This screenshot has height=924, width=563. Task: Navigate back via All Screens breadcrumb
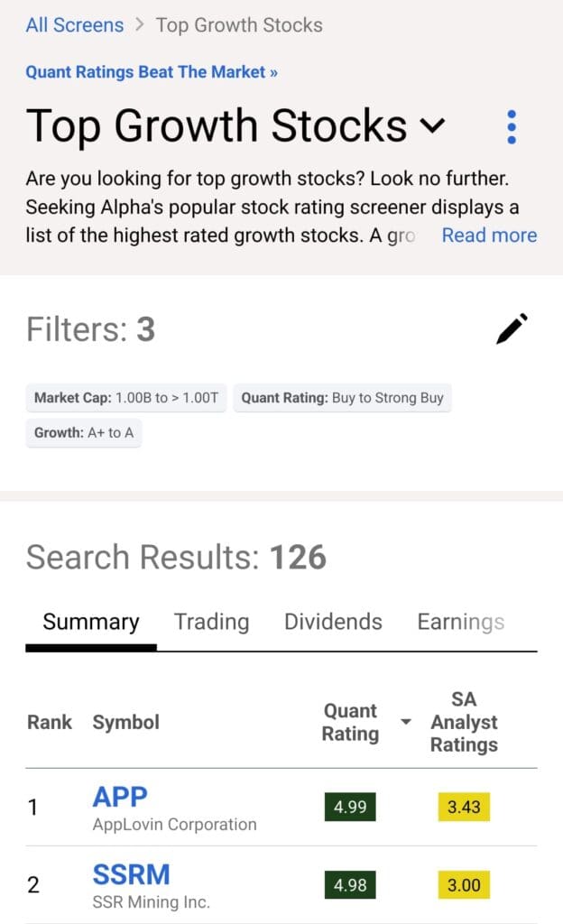(74, 24)
